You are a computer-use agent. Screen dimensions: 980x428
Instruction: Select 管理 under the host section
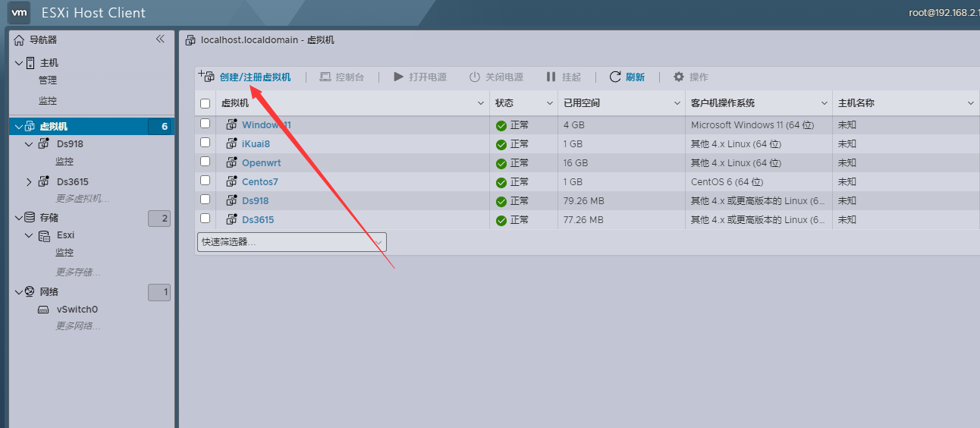click(48, 80)
